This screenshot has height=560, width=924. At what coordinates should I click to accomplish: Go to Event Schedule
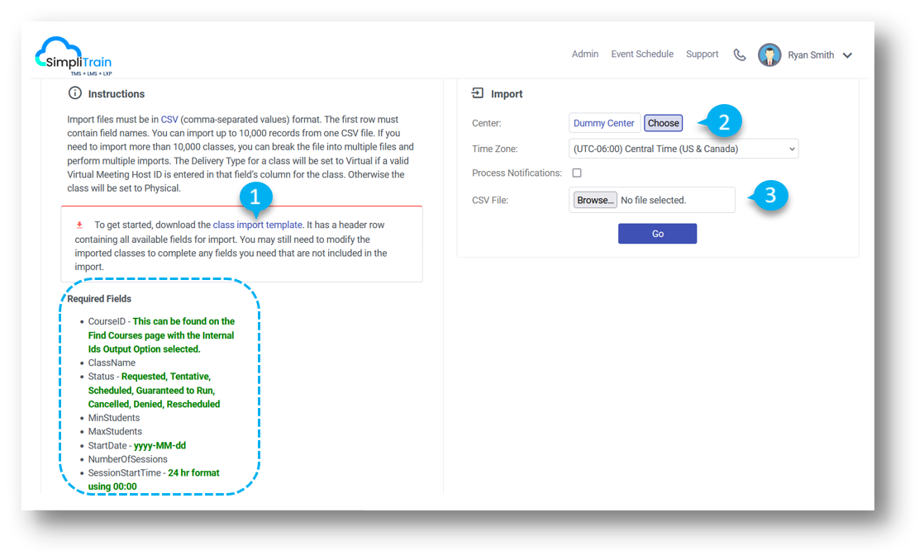click(x=641, y=55)
